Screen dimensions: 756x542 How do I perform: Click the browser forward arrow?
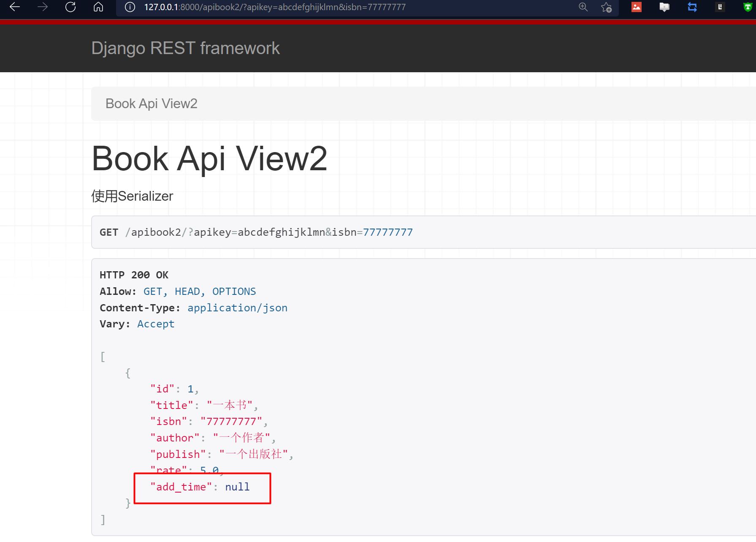click(x=43, y=7)
